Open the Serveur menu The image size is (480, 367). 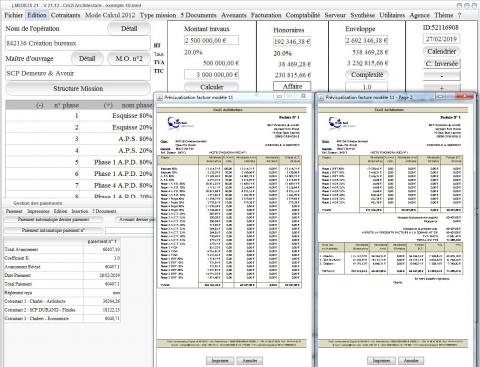(x=335, y=15)
